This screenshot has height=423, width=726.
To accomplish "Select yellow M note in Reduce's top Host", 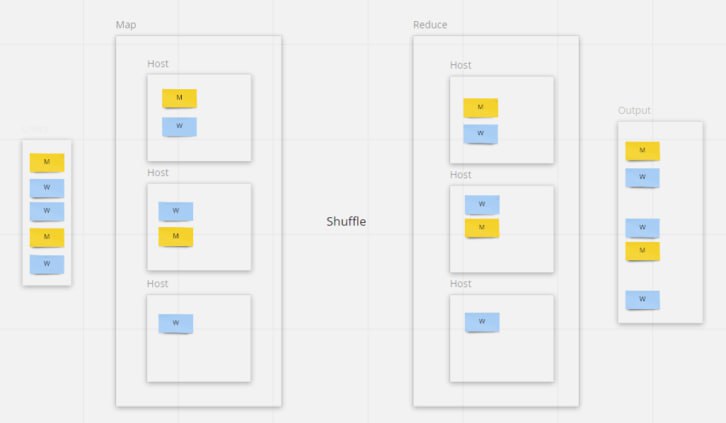I will (x=480, y=107).
